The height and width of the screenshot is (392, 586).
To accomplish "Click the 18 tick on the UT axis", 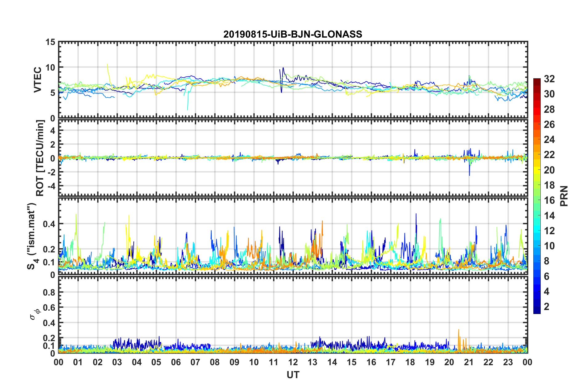I will tap(410, 362).
